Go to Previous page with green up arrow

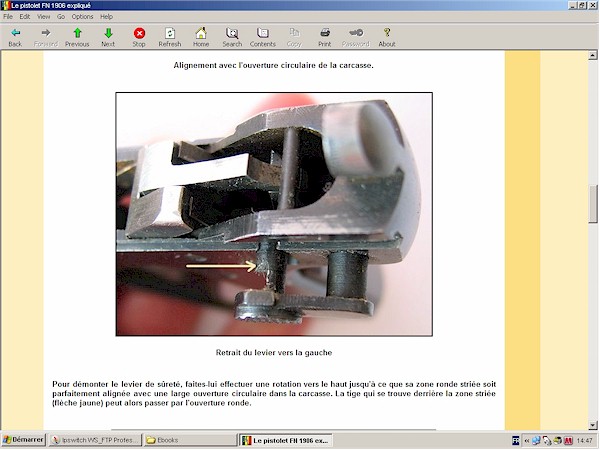click(x=77, y=37)
